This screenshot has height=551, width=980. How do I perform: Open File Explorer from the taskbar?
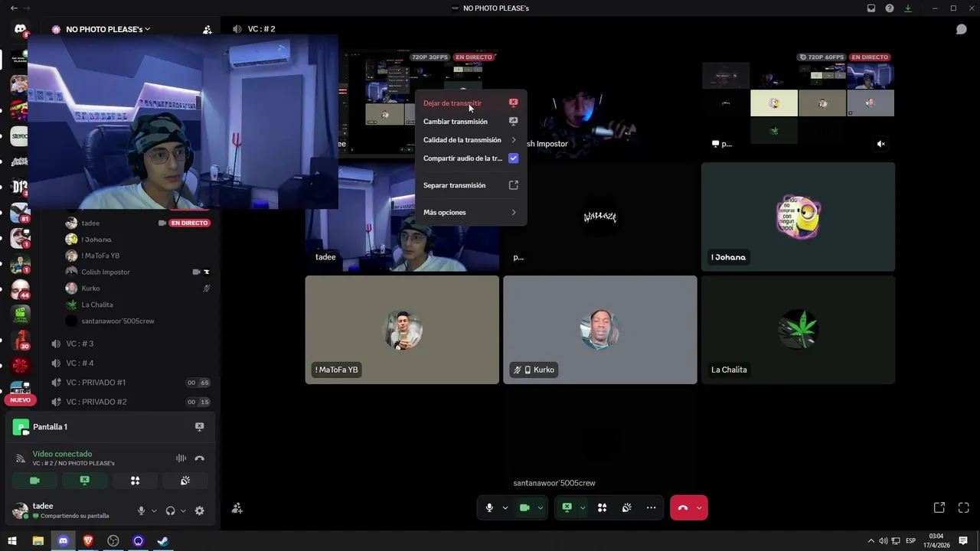(38, 541)
